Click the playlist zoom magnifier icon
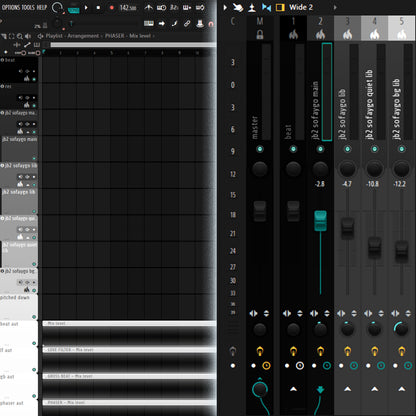 point(20,36)
